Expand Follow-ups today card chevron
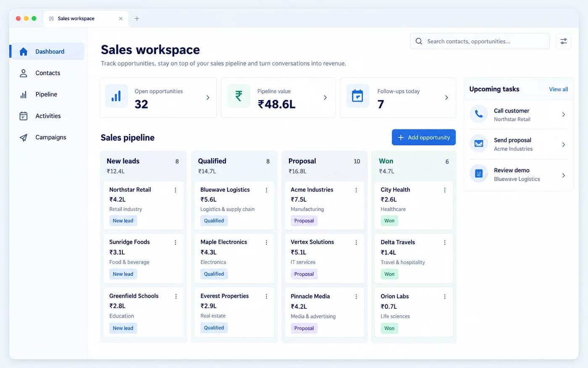Screen dimensions: 588x368 446,97
